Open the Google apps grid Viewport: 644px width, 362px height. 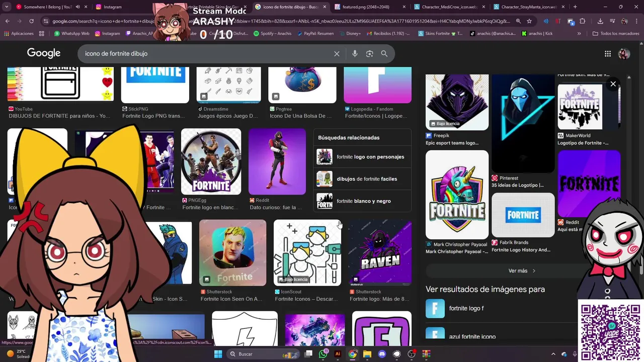coord(608,54)
